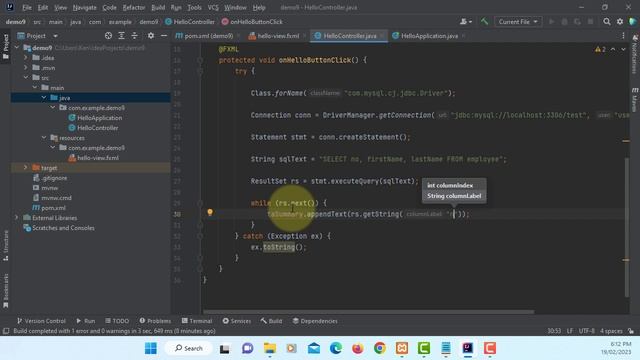640x360 pixels.
Task: Open the Version Control tool window
Action: [x=41, y=321]
